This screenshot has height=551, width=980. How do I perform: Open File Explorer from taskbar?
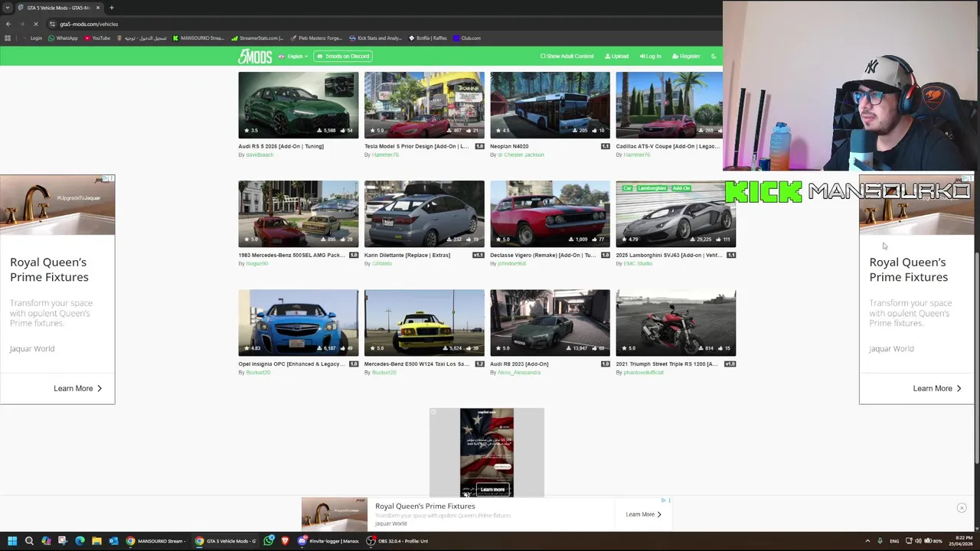click(x=96, y=541)
